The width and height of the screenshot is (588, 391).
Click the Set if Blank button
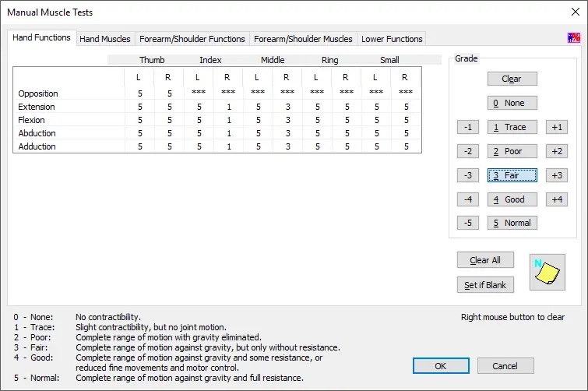click(x=485, y=285)
